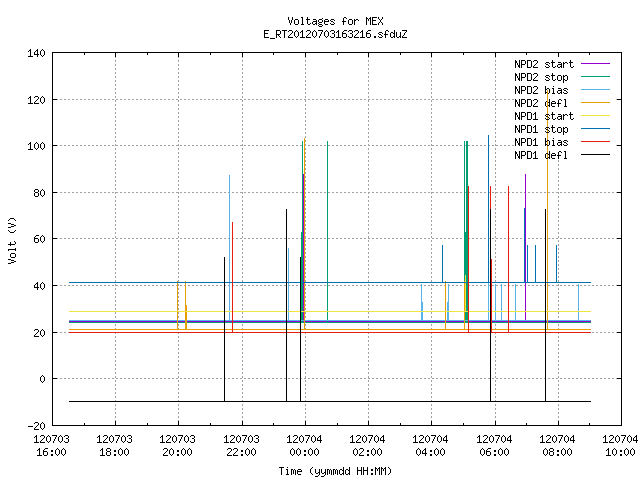The width and height of the screenshot is (640, 480).
Task: Click the "NPD2 defl" legend label
Action: [x=541, y=103]
